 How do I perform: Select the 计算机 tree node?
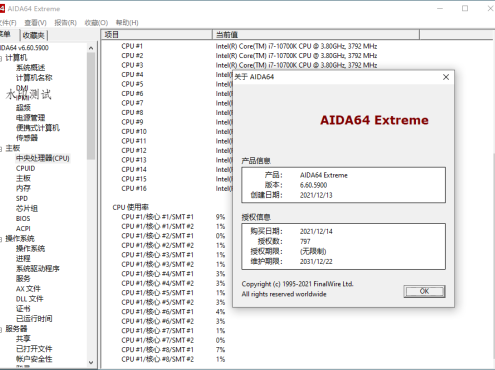16,58
